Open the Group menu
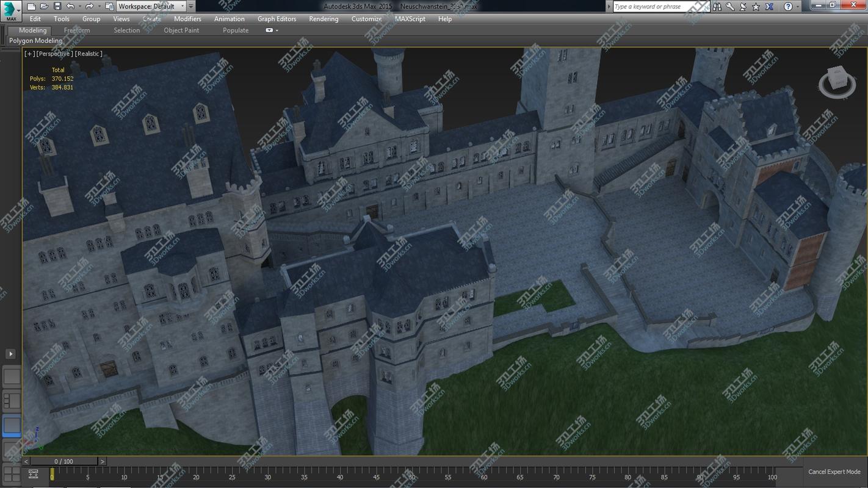The height and width of the screenshot is (488, 868). click(x=92, y=19)
